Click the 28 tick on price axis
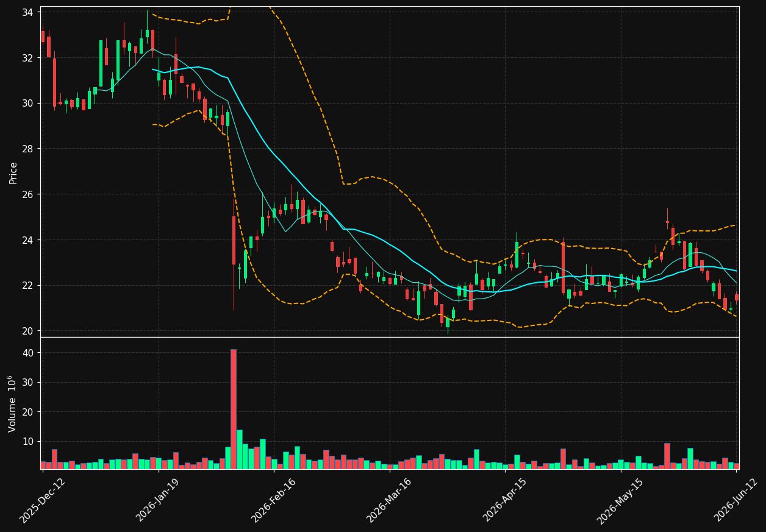Image resolution: width=766 pixels, height=532 pixels. click(27, 149)
